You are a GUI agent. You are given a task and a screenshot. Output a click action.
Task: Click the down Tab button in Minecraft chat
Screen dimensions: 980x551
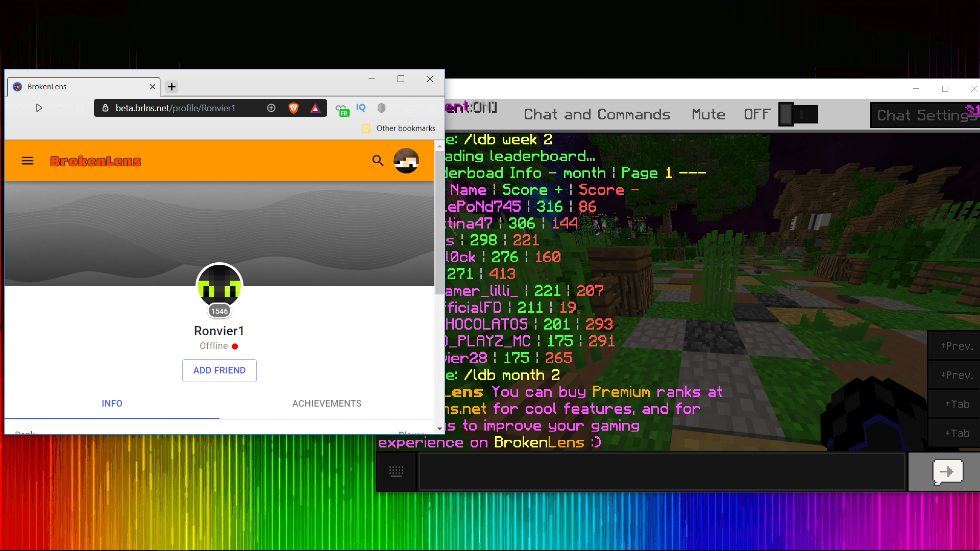[954, 433]
